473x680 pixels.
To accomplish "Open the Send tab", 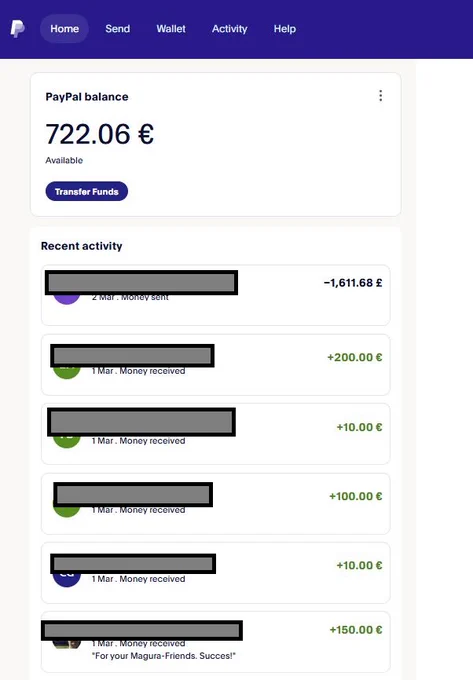I will (x=117, y=29).
